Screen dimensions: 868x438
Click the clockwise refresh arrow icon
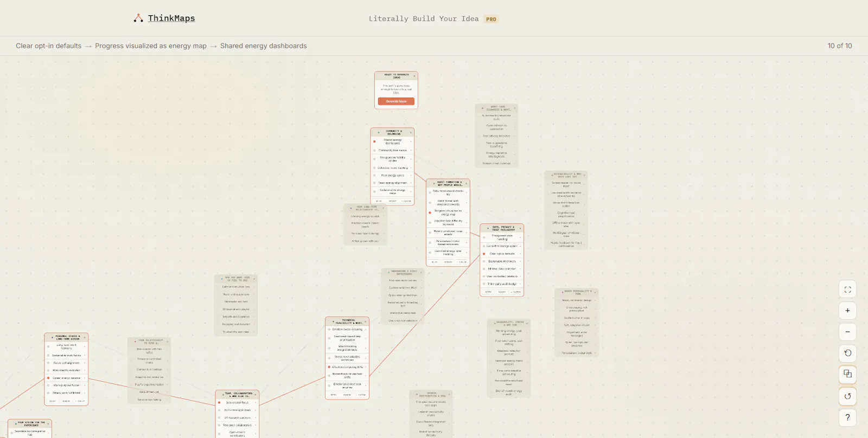click(x=847, y=396)
